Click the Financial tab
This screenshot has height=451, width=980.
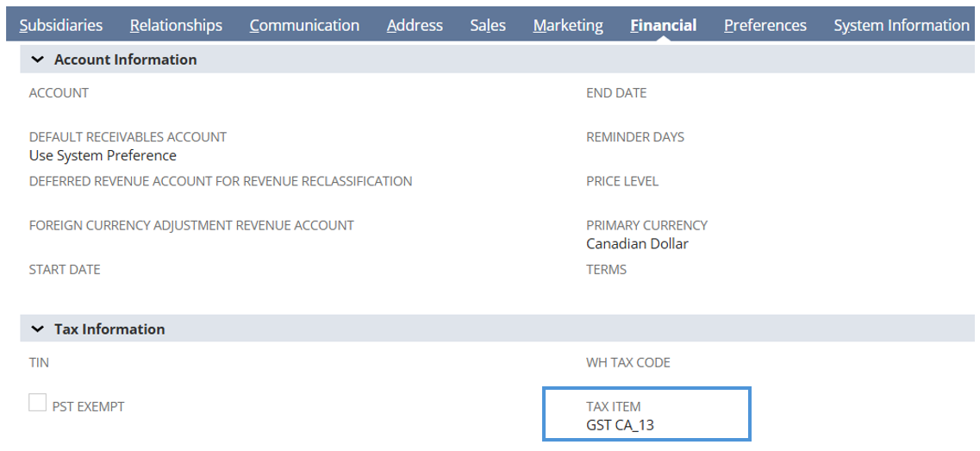[x=664, y=25]
